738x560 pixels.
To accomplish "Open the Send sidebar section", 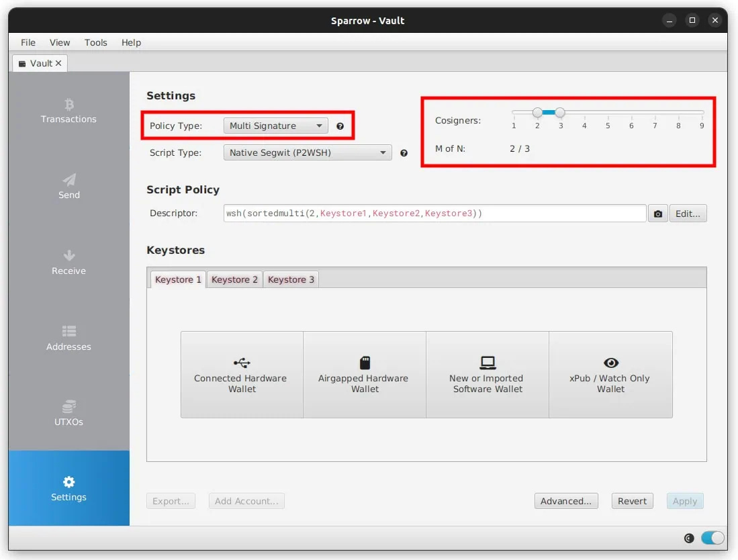I will tap(68, 187).
